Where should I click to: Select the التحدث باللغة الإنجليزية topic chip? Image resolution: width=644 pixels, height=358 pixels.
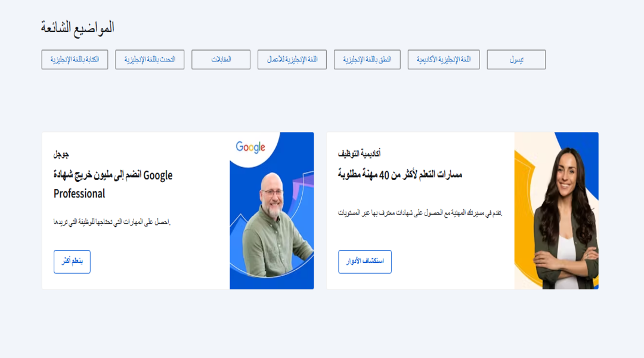pos(150,60)
